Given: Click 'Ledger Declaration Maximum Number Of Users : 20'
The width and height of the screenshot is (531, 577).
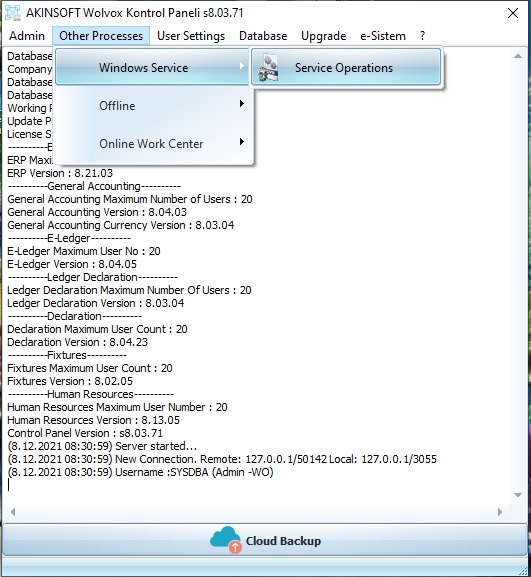Looking at the screenshot, I should 129,290.
